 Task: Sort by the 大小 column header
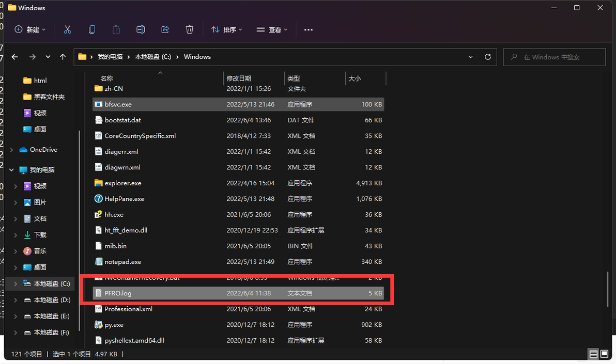click(355, 78)
